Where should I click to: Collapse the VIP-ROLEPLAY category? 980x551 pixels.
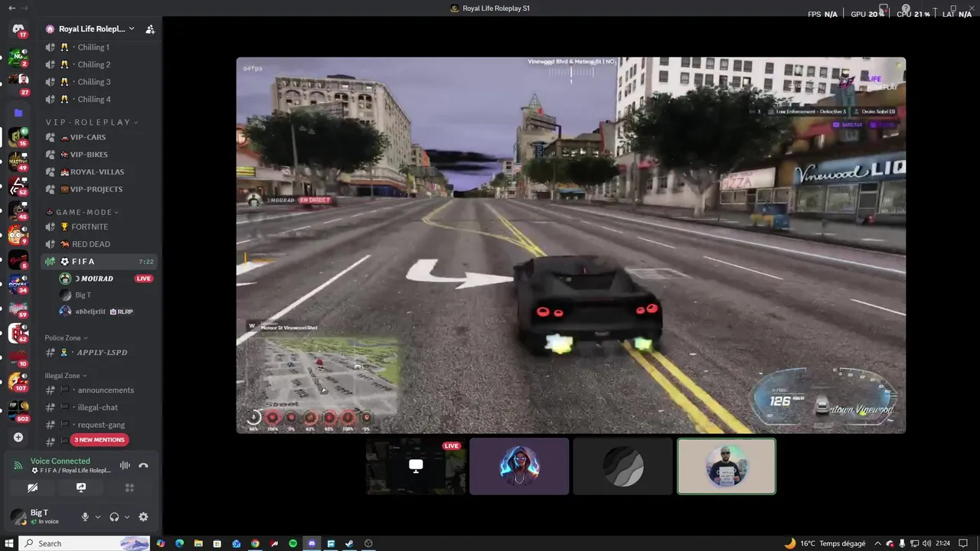pyautogui.click(x=92, y=122)
